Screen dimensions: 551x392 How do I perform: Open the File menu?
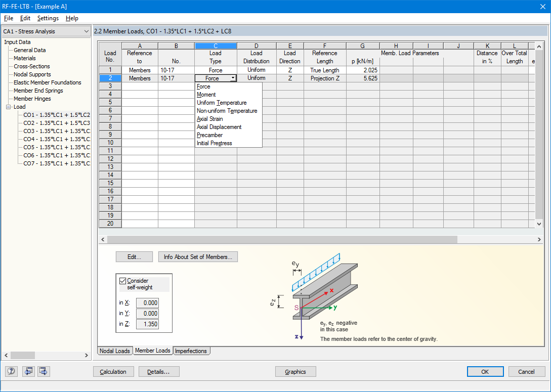click(9, 18)
